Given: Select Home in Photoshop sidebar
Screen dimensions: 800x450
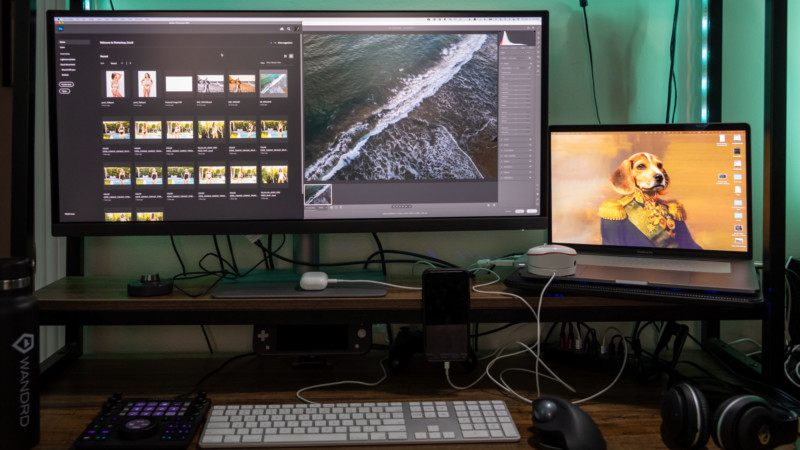Looking at the screenshot, I should [x=63, y=42].
